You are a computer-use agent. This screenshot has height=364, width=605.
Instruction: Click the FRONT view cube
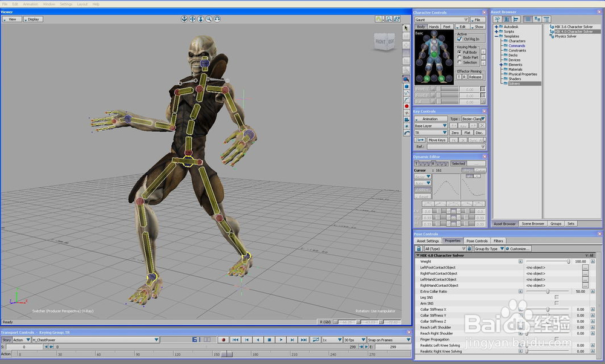point(381,42)
